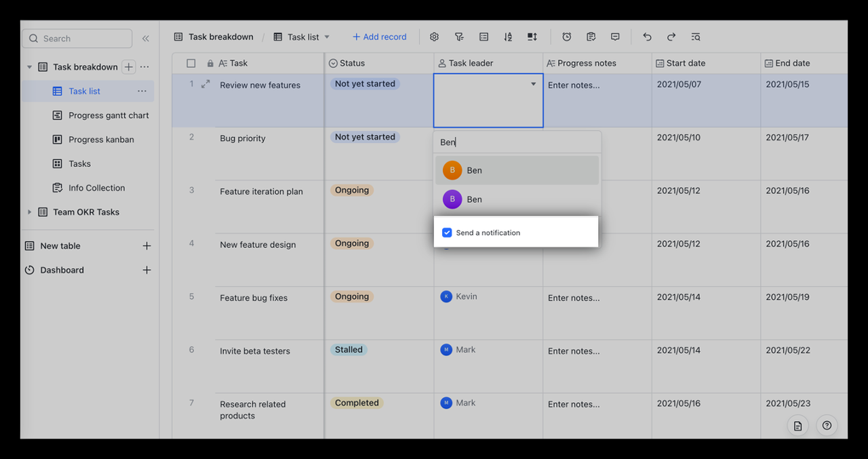Click the reminder alarm clock icon

[566, 37]
